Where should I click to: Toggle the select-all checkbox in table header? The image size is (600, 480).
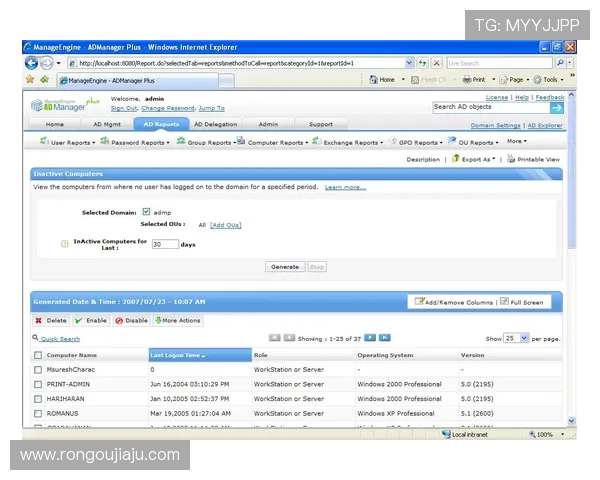pos(38,355)
